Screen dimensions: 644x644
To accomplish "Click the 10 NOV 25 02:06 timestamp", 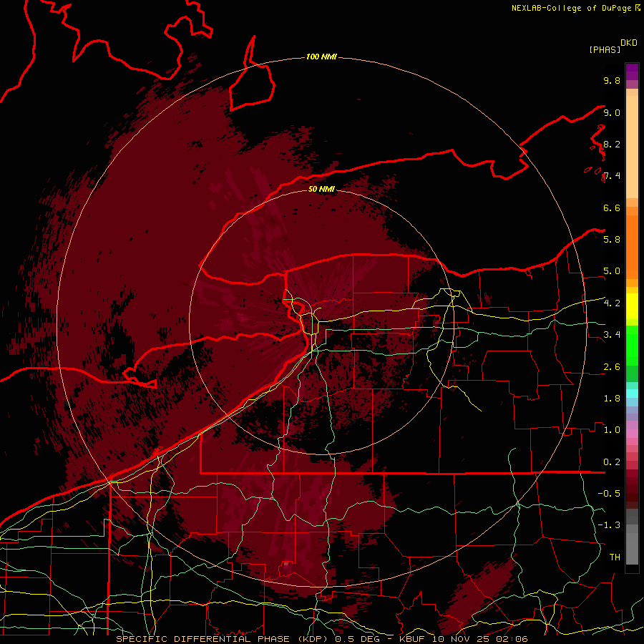I will tap(479, 639).
